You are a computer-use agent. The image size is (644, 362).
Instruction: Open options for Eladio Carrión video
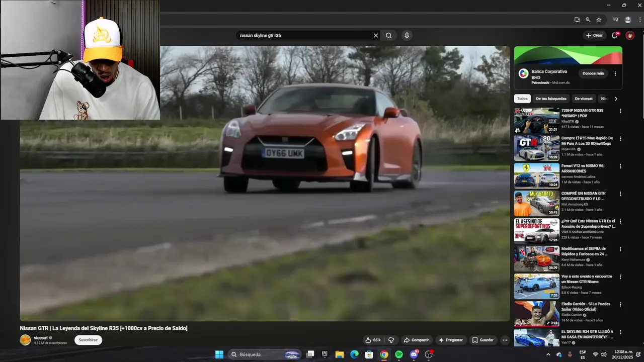click(x=620, y=305)
